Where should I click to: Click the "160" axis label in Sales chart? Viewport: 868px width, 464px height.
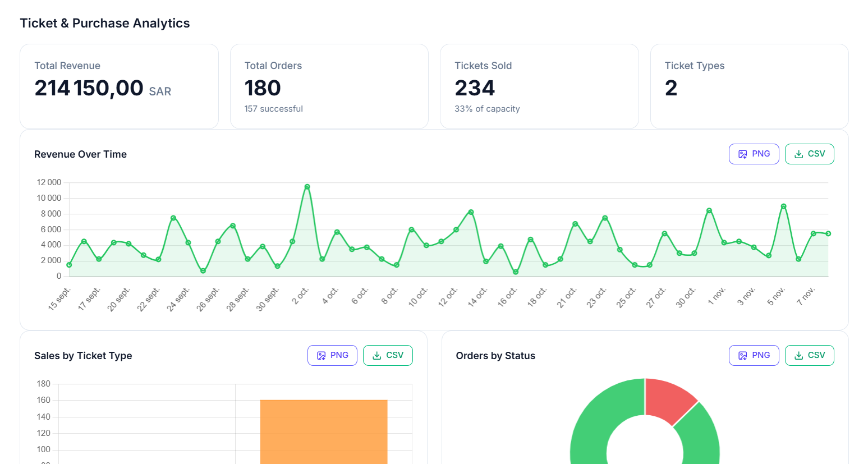click(x=43, y=400)
